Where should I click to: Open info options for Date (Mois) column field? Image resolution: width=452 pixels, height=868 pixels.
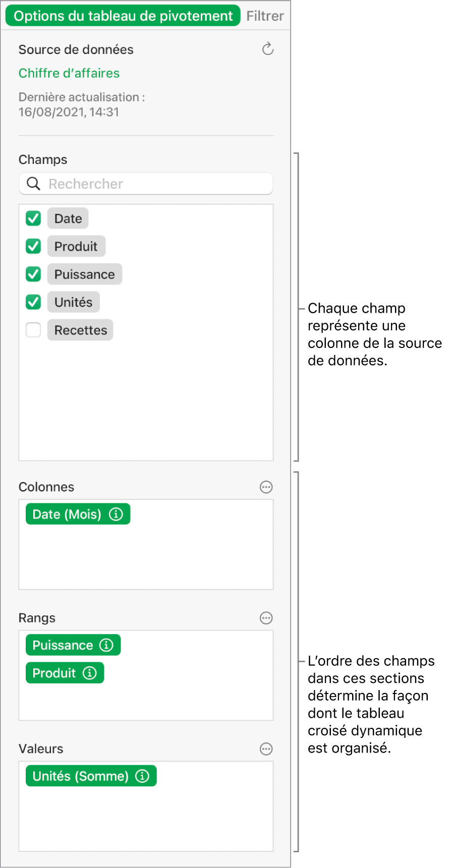point(117,514)
